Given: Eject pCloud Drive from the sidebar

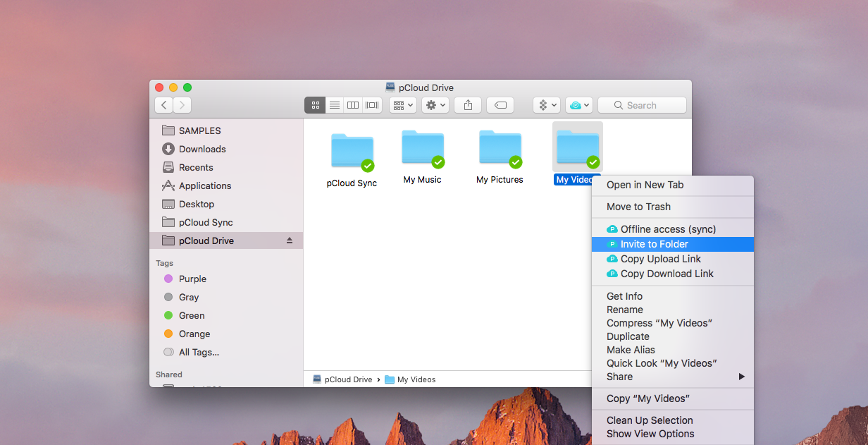Looking at the screenshot, I should coord(289,240).
